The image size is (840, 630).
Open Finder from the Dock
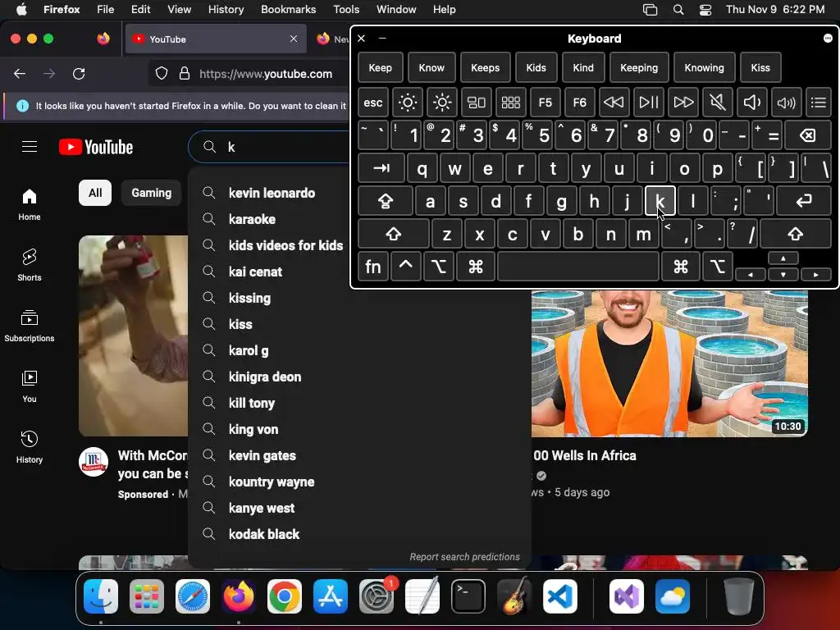coord(101,596)
